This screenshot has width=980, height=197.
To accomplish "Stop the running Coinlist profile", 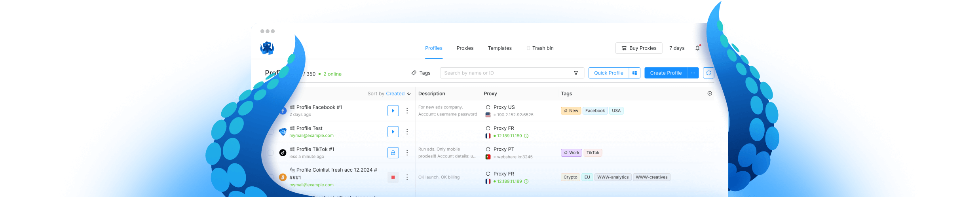I will click(x=393, y=177).
